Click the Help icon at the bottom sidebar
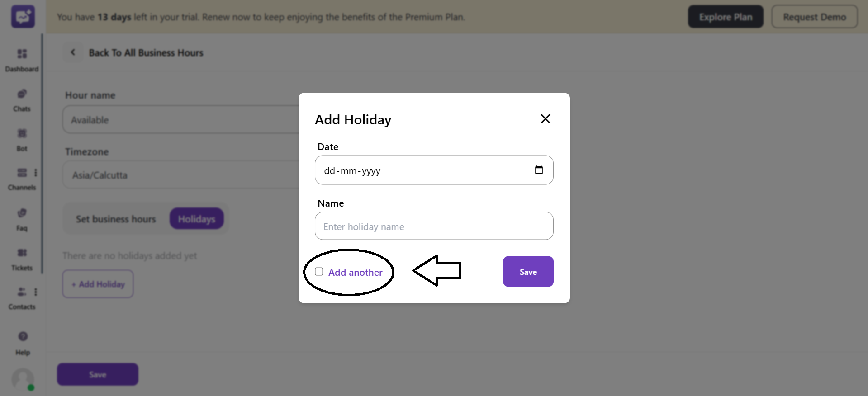The height and width of the screenshot is (396, 868). point(22,336)
